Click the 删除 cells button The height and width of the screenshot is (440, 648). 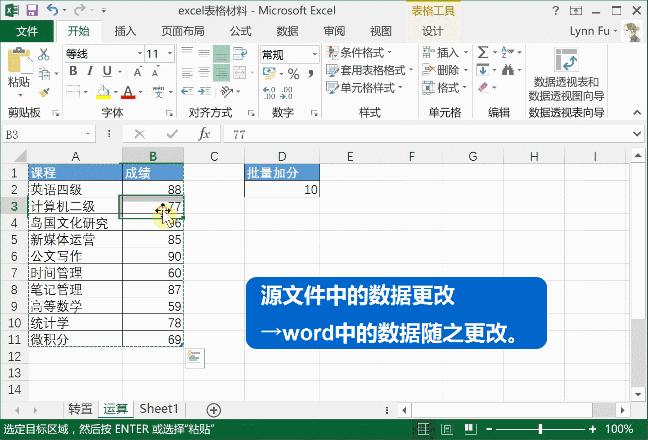point(445,70)
